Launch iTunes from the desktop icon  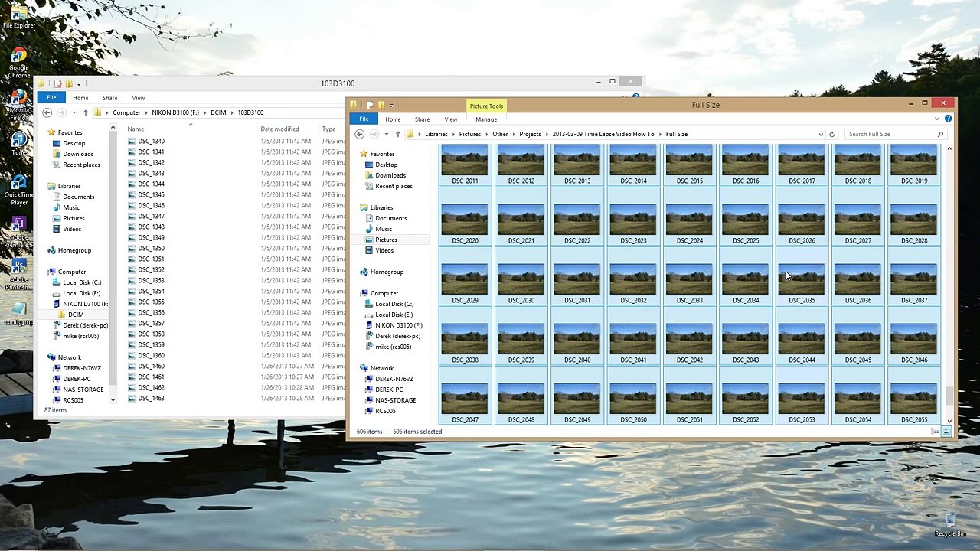18,142
